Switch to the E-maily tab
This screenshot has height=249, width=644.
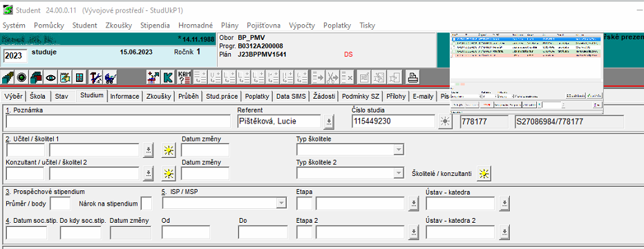pyautogui.click(x=424, y=97)
